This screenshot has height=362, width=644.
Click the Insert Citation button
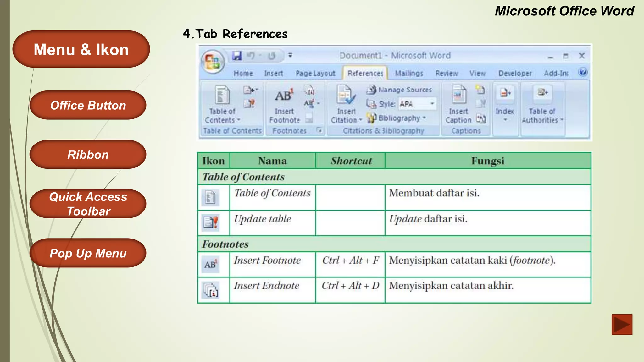(346, 105)
